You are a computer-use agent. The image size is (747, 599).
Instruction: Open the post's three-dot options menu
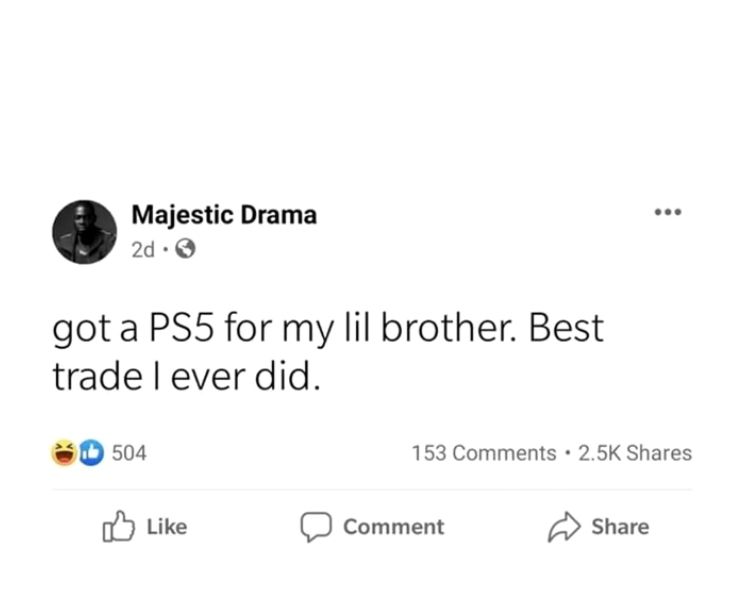667,213
